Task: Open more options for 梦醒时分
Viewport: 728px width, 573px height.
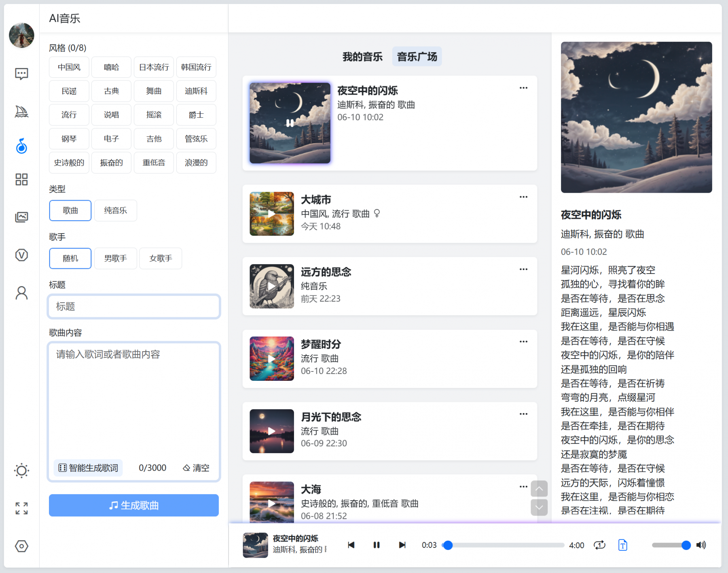Action: pos(523,342)
